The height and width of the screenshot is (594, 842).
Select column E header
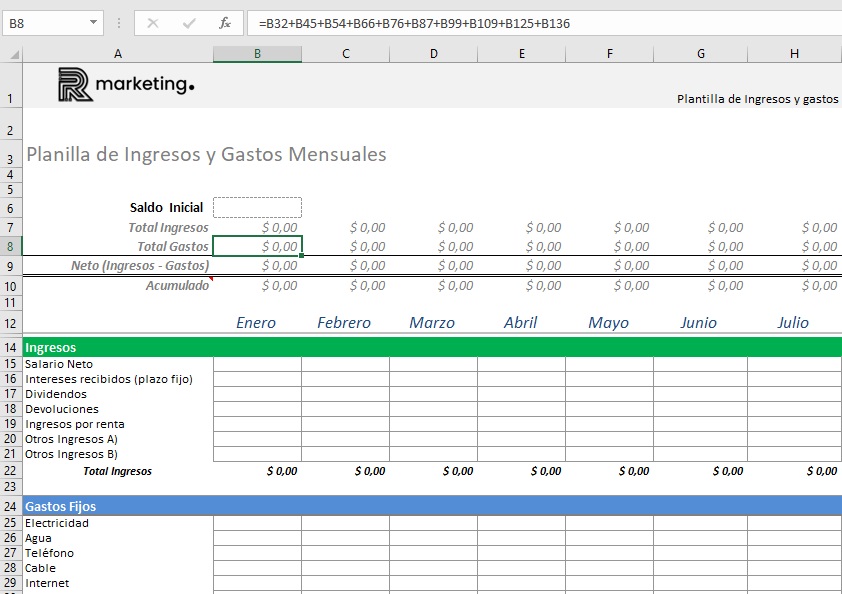coord(521,54)
